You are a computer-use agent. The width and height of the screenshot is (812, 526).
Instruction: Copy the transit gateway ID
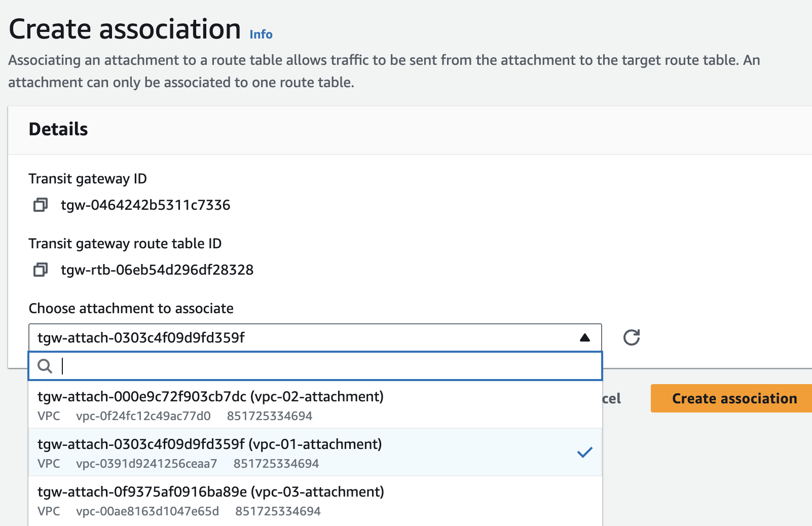(41, 205)
